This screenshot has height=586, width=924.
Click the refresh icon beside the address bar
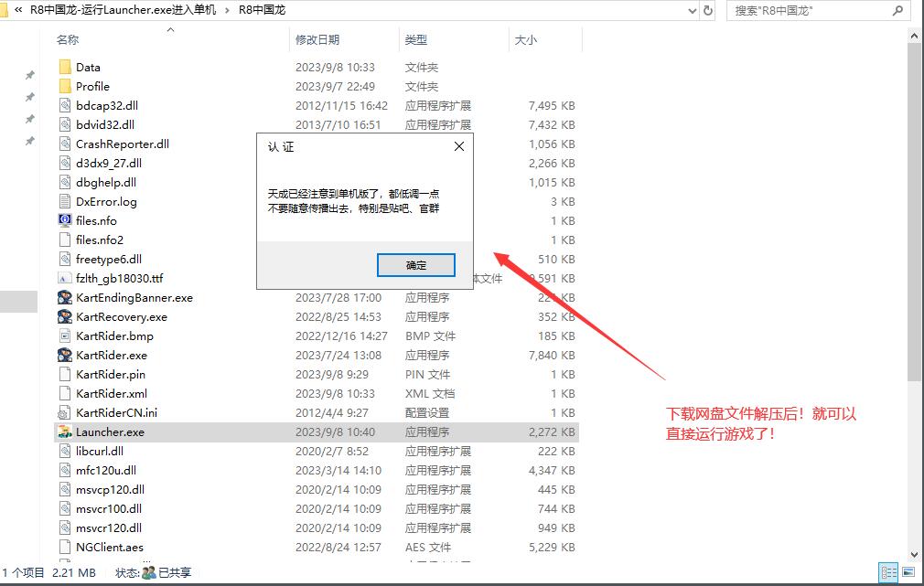tap(707, 10)
